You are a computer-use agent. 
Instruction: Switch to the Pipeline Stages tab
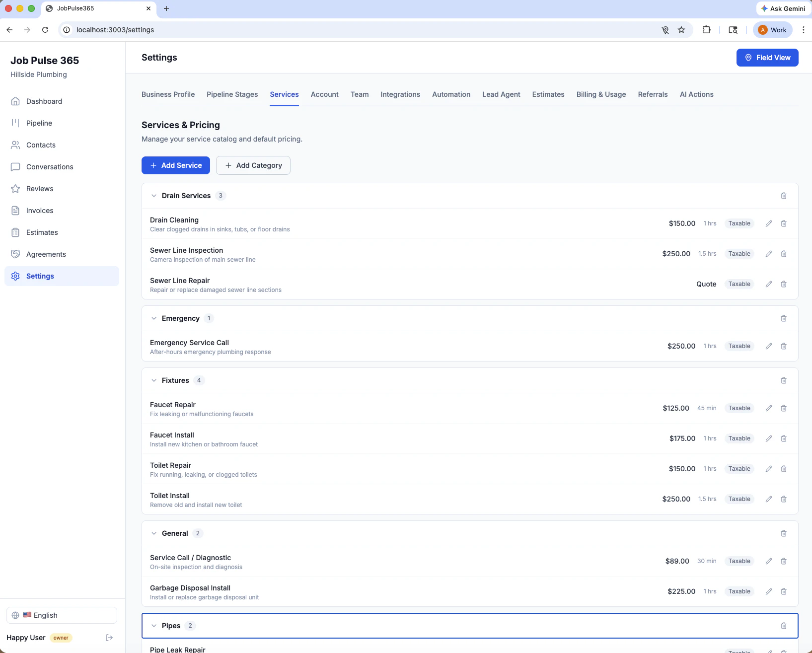[x=232, y=94]
